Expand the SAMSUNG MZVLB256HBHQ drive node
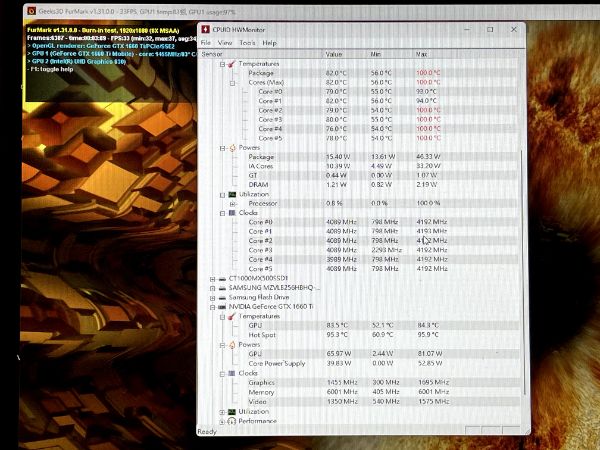The image size is (600, 450). [212, 288]
